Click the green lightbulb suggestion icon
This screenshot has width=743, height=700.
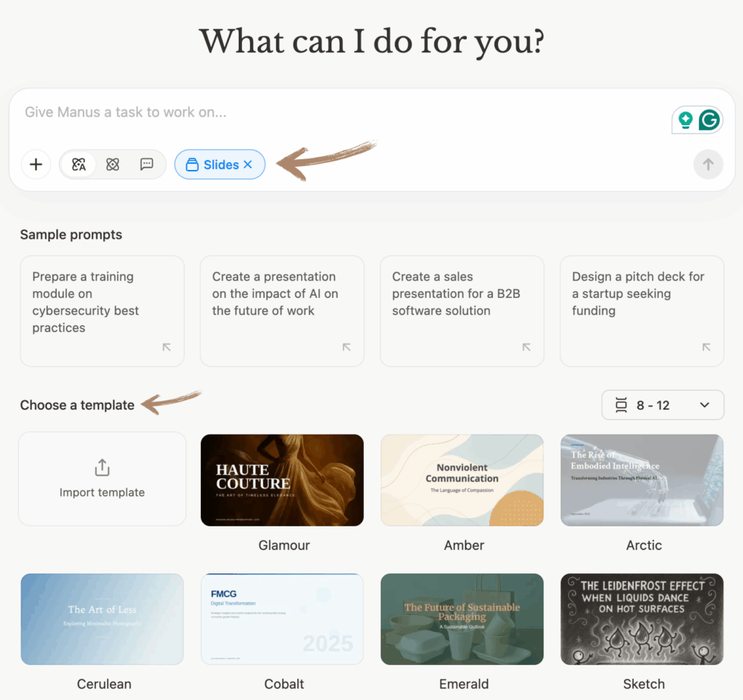(x=685, y=120)
